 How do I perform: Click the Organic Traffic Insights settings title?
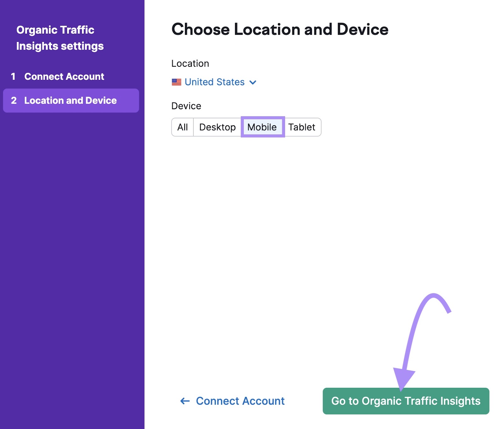click(x=60, y=38)
